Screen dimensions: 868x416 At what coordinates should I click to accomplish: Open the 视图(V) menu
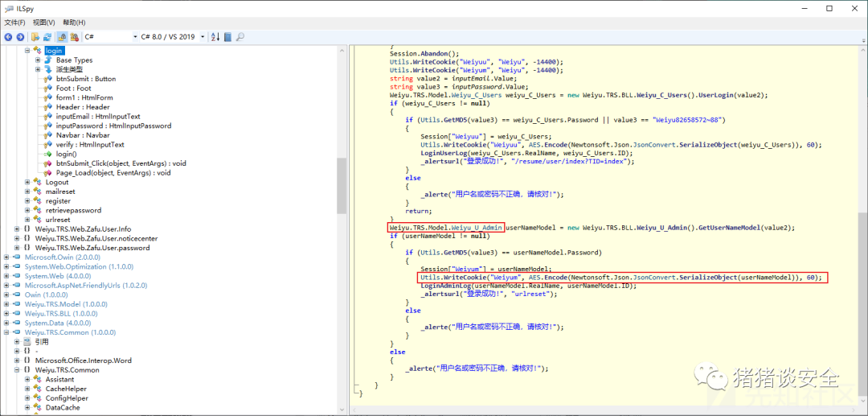(43, 23)
